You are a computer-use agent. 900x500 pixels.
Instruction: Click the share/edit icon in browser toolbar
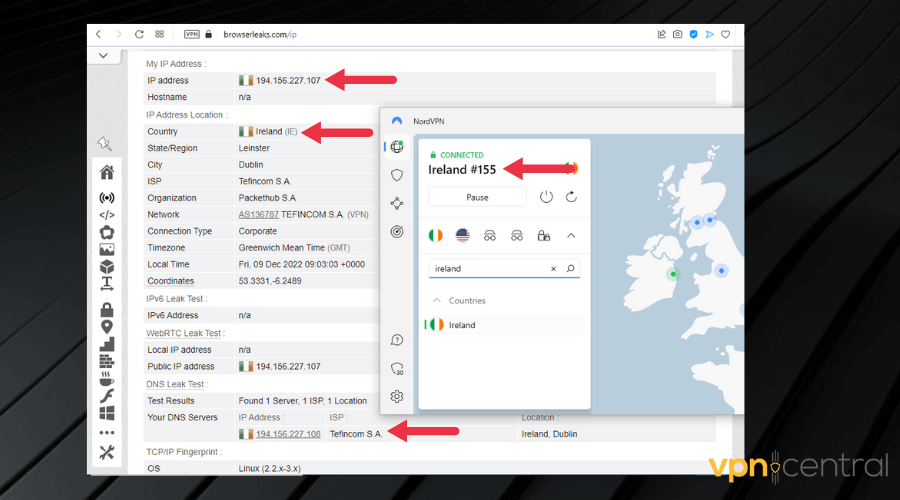662,34
